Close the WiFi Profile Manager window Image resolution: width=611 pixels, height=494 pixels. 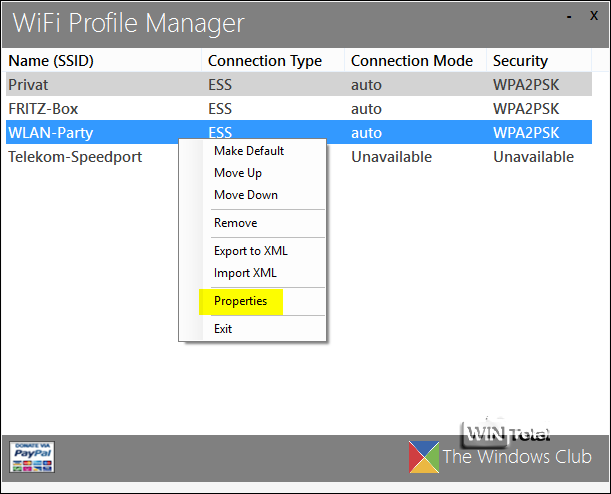tap(592, 18)
